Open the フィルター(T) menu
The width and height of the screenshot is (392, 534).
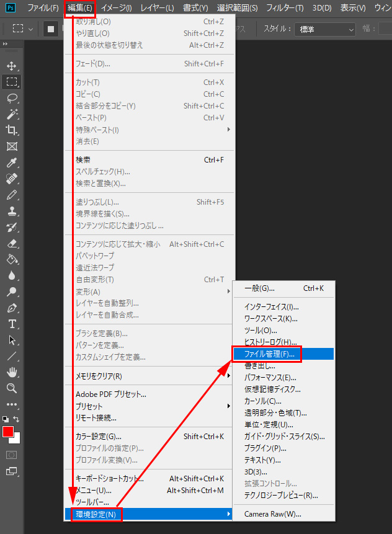(x=285, y=8)
